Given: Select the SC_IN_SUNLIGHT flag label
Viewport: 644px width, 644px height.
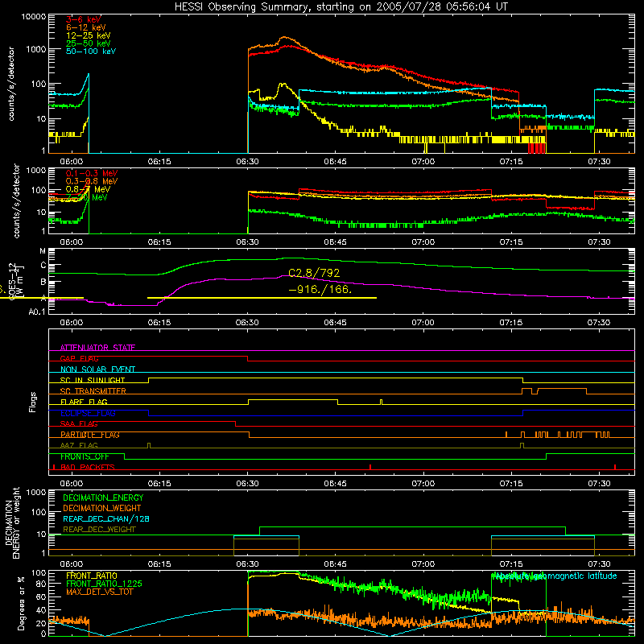Looking at the screenshot, I should point(93,380).
